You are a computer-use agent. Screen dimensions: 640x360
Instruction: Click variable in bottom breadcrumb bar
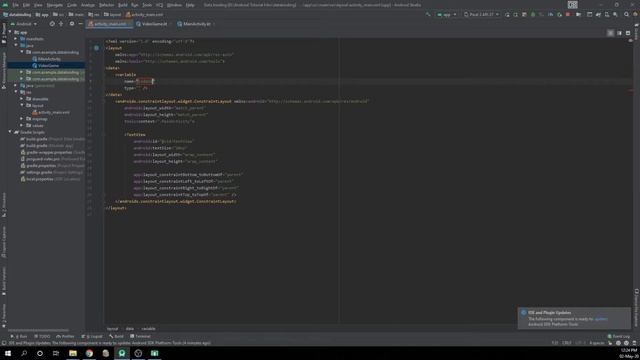tap(148, 329)
